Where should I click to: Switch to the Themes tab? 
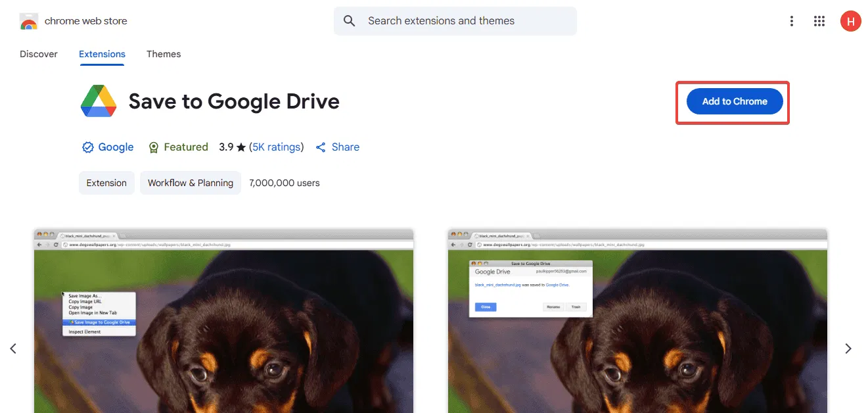(164, 54)
